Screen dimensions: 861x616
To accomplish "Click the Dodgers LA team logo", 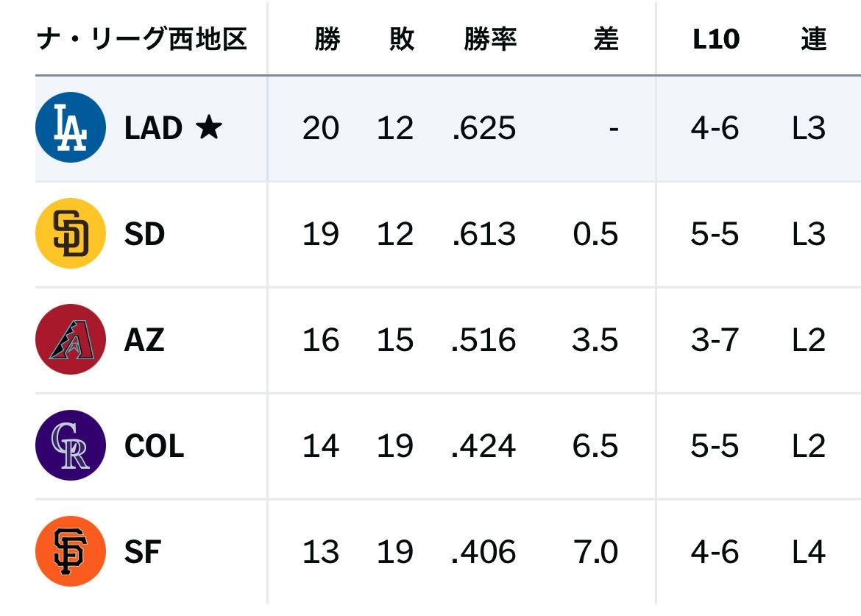I will click(71, 127).
